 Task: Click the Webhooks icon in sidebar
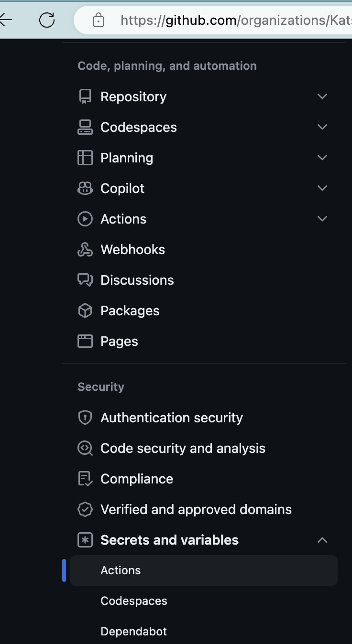point(85,249)
